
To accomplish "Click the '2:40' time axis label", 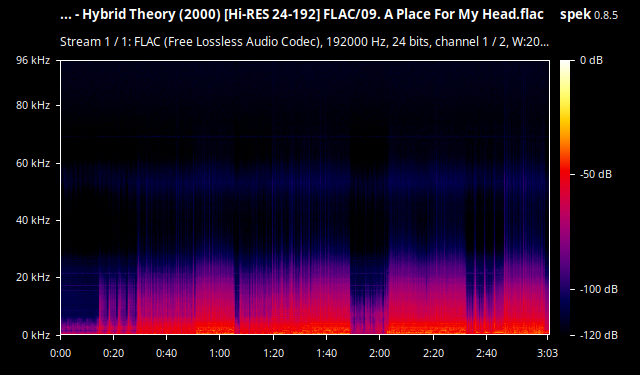I will 487,353.
